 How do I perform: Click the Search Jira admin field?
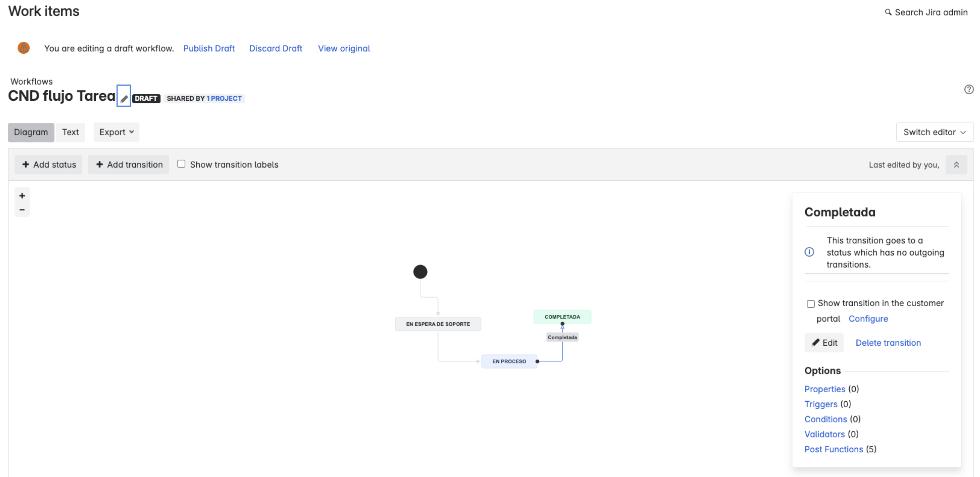(x=926, y=12)
